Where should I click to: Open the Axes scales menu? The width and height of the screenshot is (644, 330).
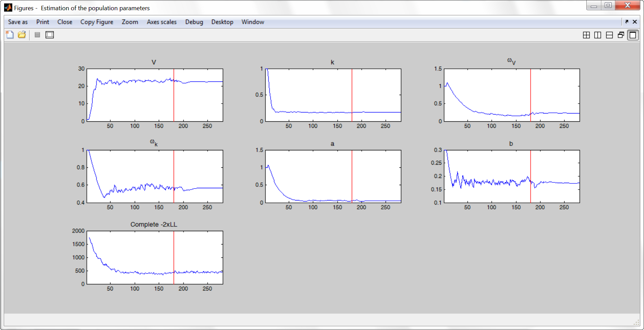coord(161,22)
